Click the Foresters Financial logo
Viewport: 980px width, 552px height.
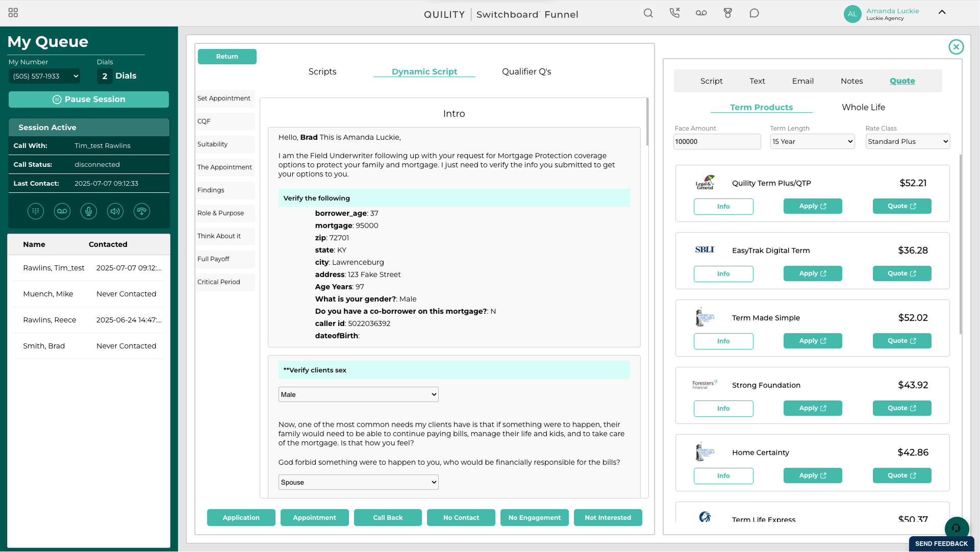coord(705,385)
